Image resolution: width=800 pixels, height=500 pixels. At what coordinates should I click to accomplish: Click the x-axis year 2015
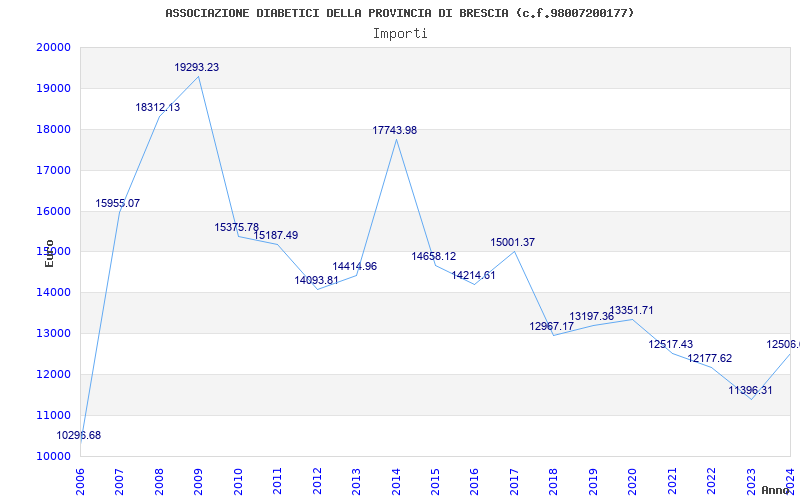point(435,481)
